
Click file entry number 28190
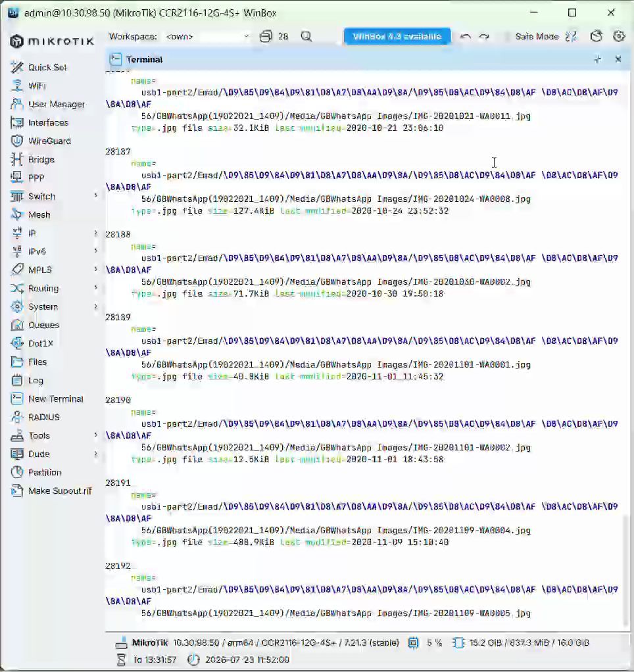[118, 400]
